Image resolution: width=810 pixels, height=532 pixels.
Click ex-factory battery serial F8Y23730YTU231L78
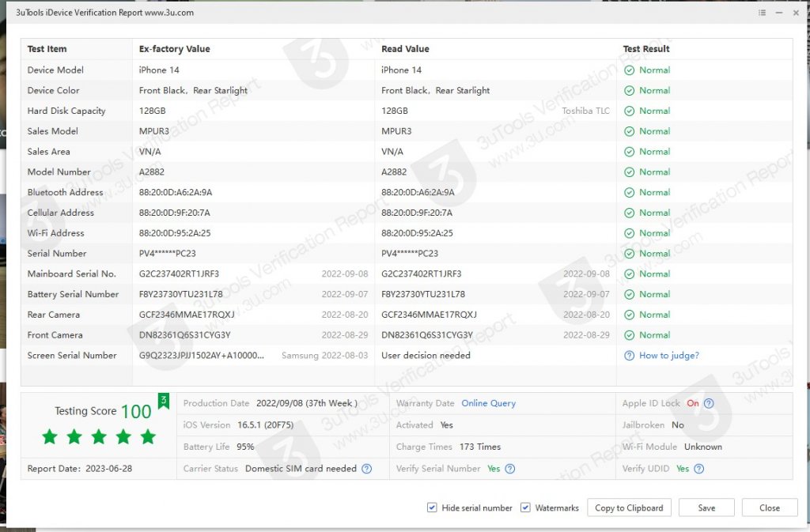pos(181,295)
